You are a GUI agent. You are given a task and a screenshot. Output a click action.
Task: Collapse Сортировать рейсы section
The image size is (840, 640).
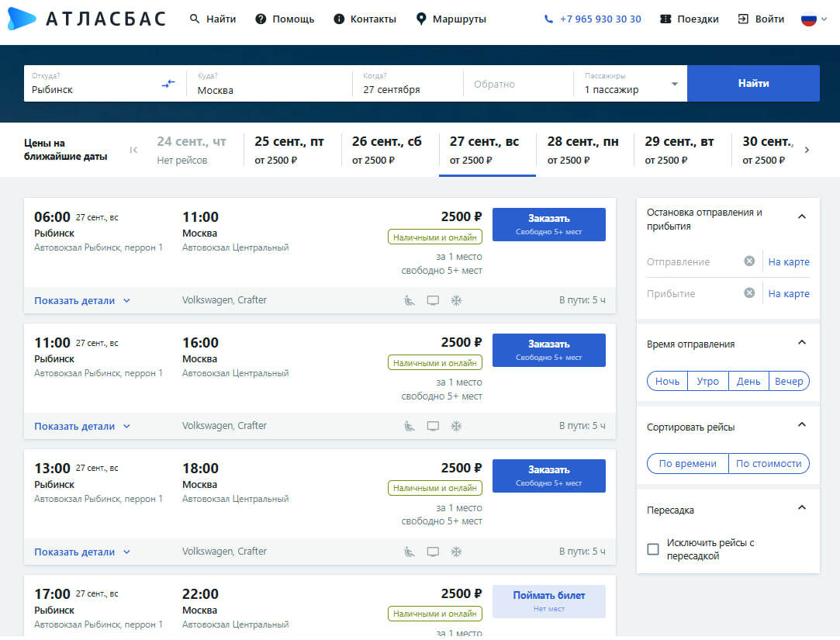pyautogui.click(x=802, y=424)
